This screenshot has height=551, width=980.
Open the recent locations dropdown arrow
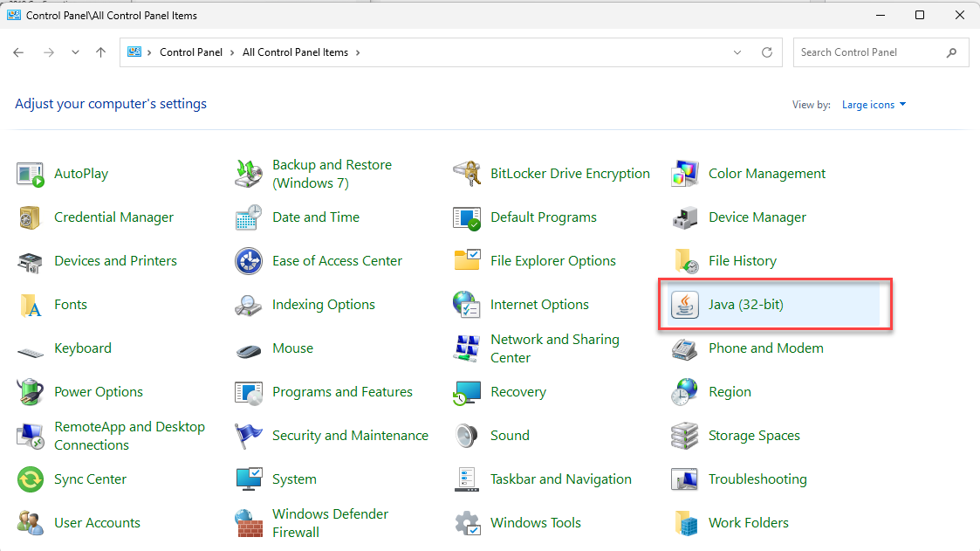75,52
